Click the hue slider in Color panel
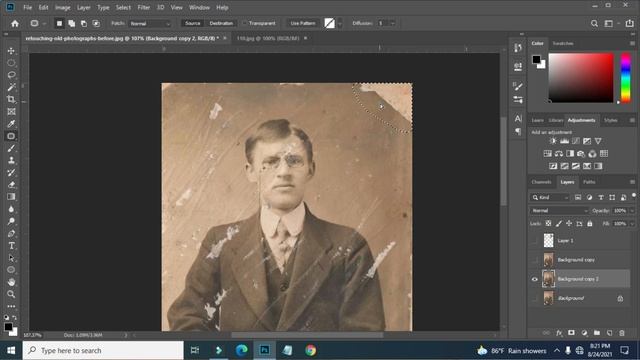Viewport: 640px width, 360px height. 625,78
